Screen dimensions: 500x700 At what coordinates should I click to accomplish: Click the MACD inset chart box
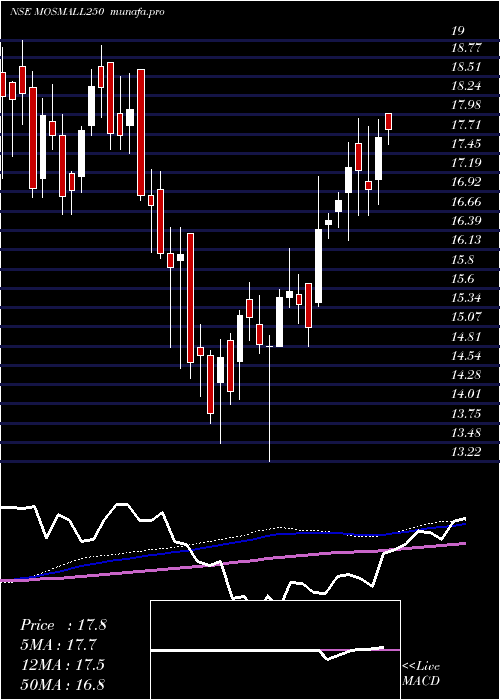275,650
